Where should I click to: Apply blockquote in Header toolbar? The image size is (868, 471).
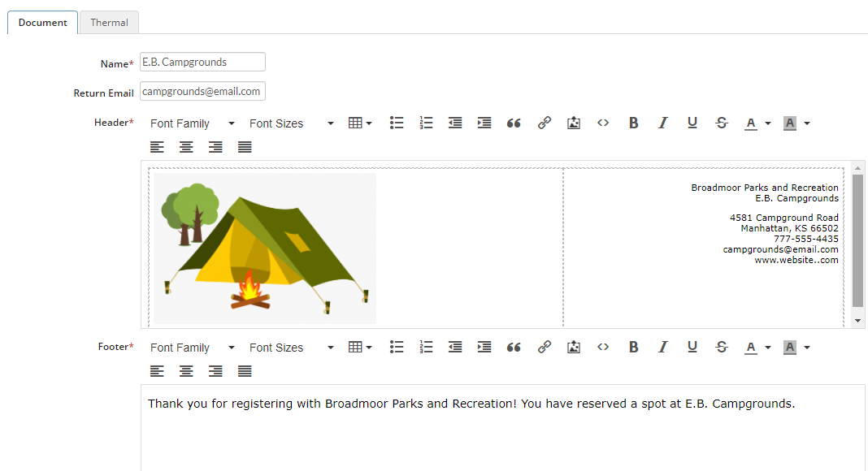(514, 123)
